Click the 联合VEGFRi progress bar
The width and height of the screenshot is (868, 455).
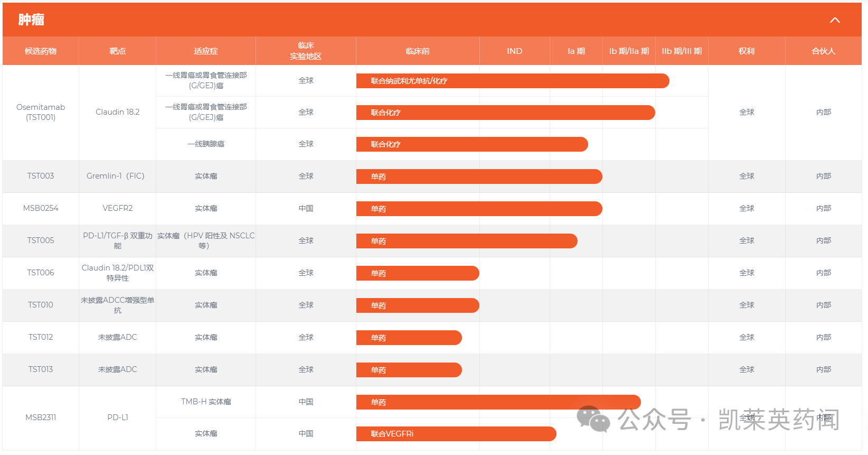tap(456, 434)
